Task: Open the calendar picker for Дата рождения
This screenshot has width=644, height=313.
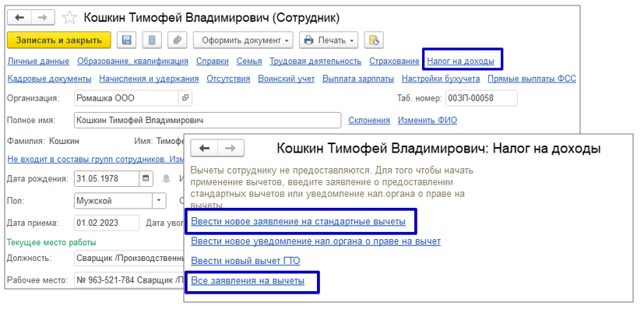Action: click(x=146, y=178)
